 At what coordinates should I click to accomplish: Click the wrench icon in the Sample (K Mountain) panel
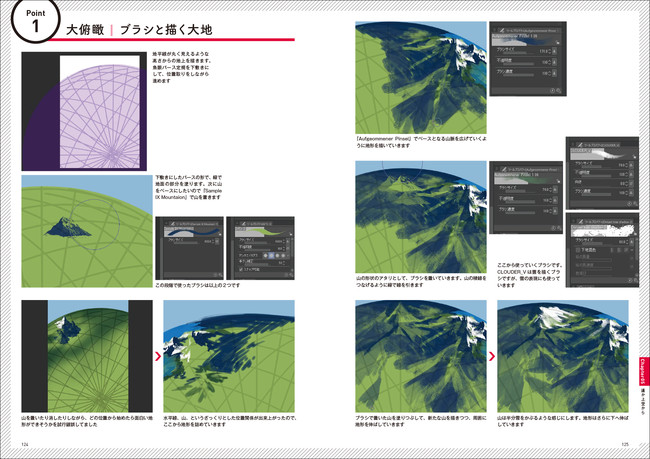220,274
